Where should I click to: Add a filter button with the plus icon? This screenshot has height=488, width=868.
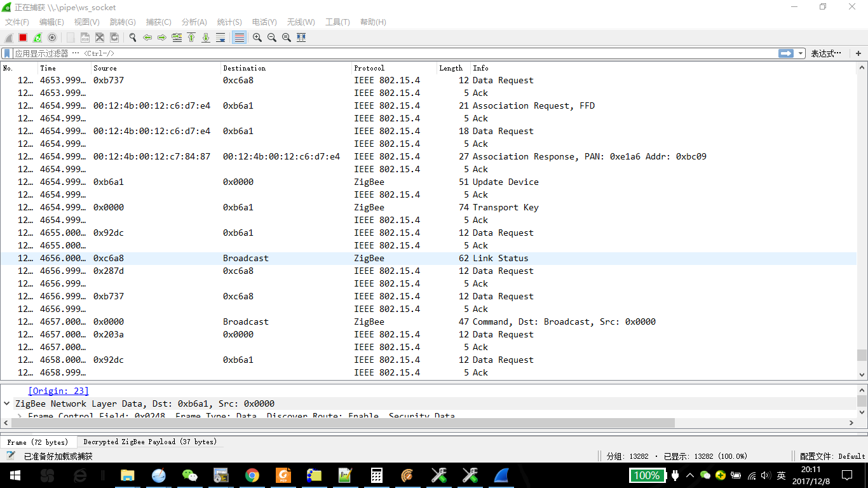click(858, 53)
